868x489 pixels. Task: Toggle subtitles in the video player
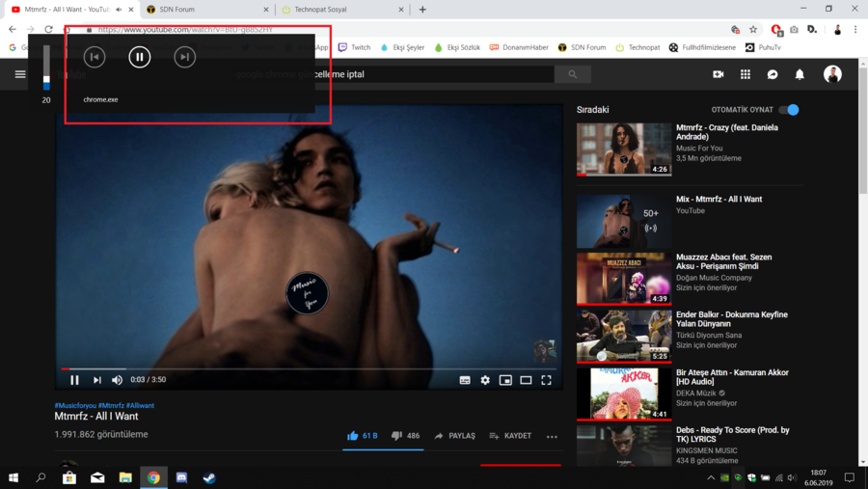coord(465,380)
